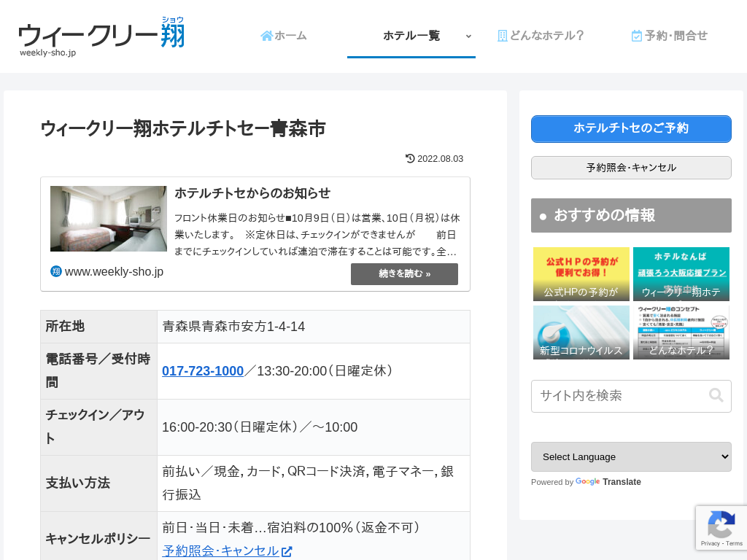Screen dimensions: 747x560
Task: Open the 公式HPの予約が yellow banner thumbnail
Action: coord(581,274)
